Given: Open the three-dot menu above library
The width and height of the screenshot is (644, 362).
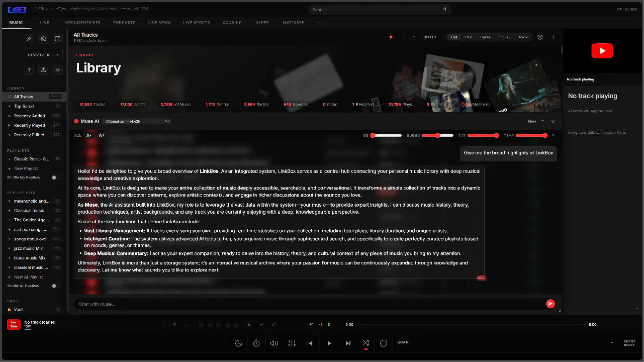Looking at the screenshot, I should tap(403, 37).
